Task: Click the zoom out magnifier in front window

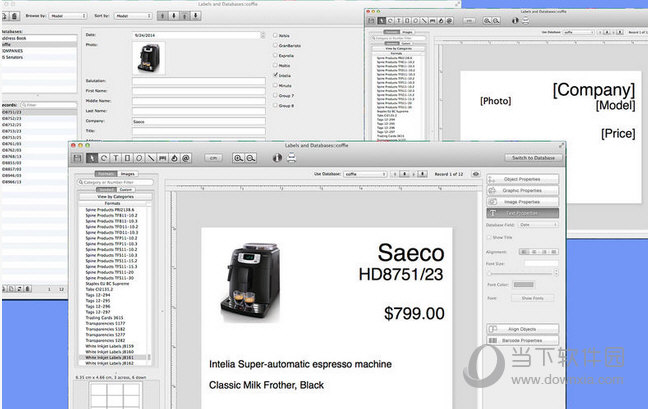Action: tap(250, 158)
